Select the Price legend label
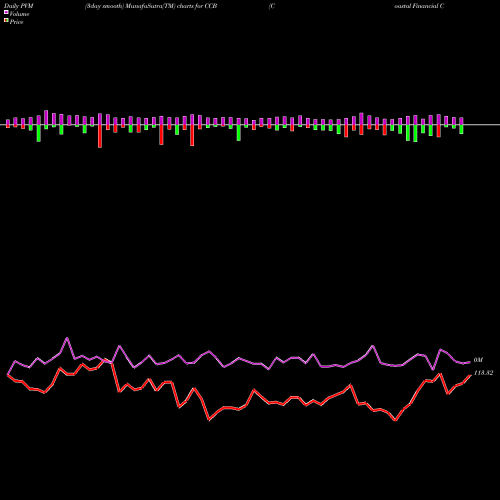500x500 pixels. pos(16,22)
